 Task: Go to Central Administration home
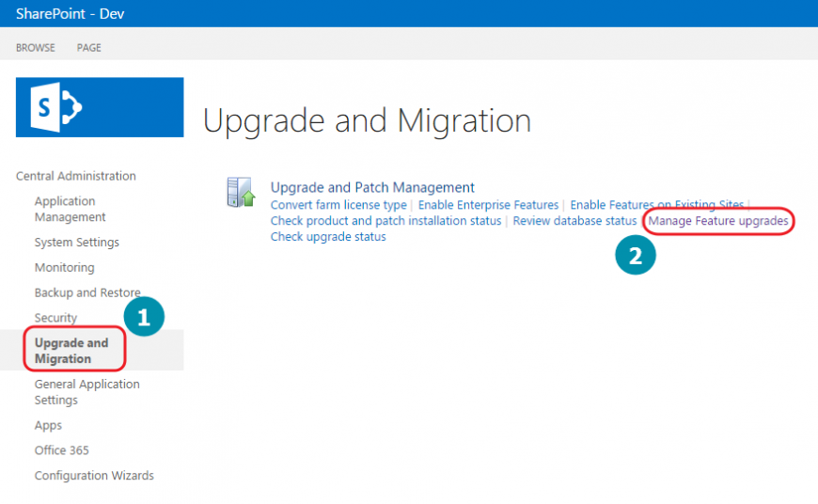(75, 176)
